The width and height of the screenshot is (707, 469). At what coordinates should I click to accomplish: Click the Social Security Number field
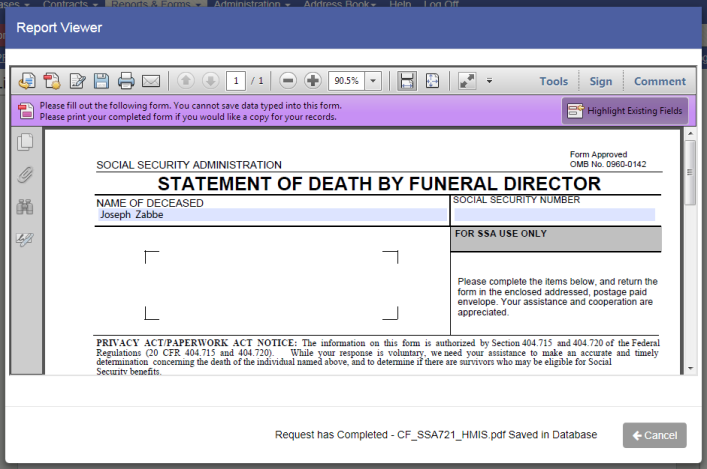[x=555, y=215]
